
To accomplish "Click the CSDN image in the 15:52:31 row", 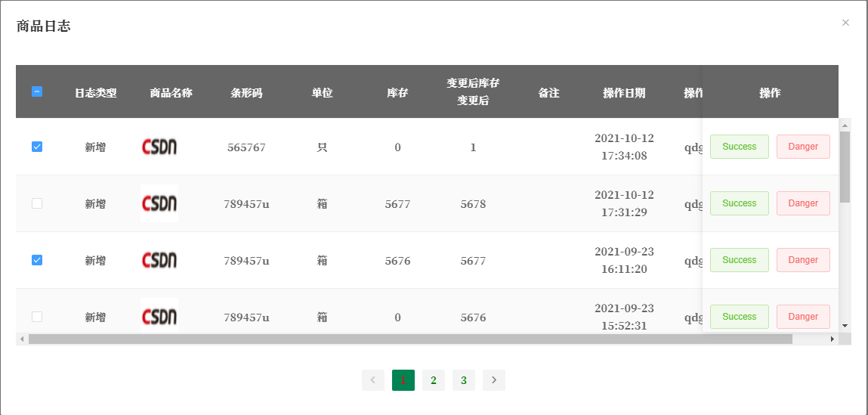I will click(x=159, y=316).
